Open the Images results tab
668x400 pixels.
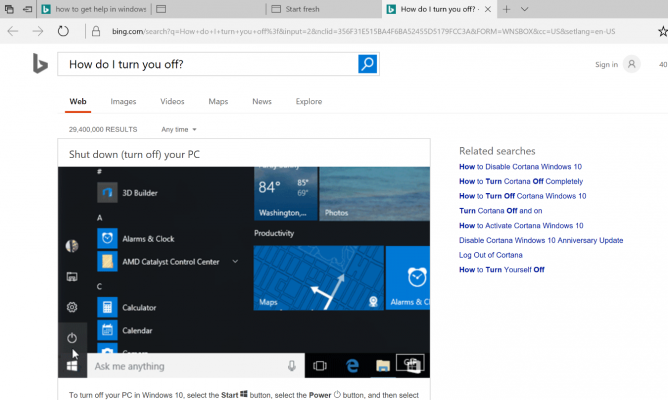123,101
